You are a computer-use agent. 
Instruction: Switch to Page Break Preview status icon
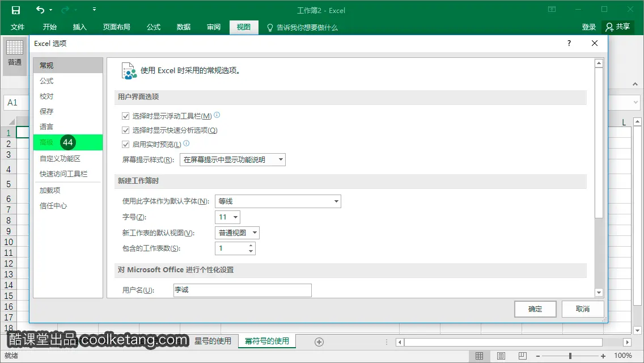[523, 356]
